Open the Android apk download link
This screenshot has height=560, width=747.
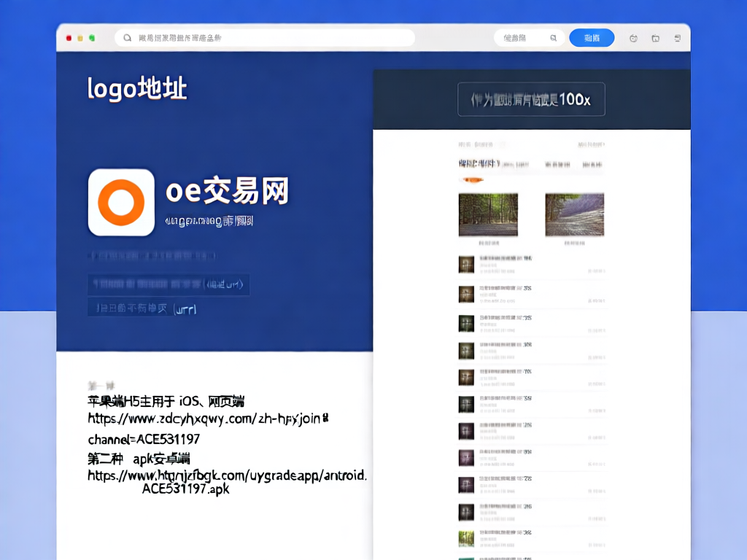[x=226, y=475]
